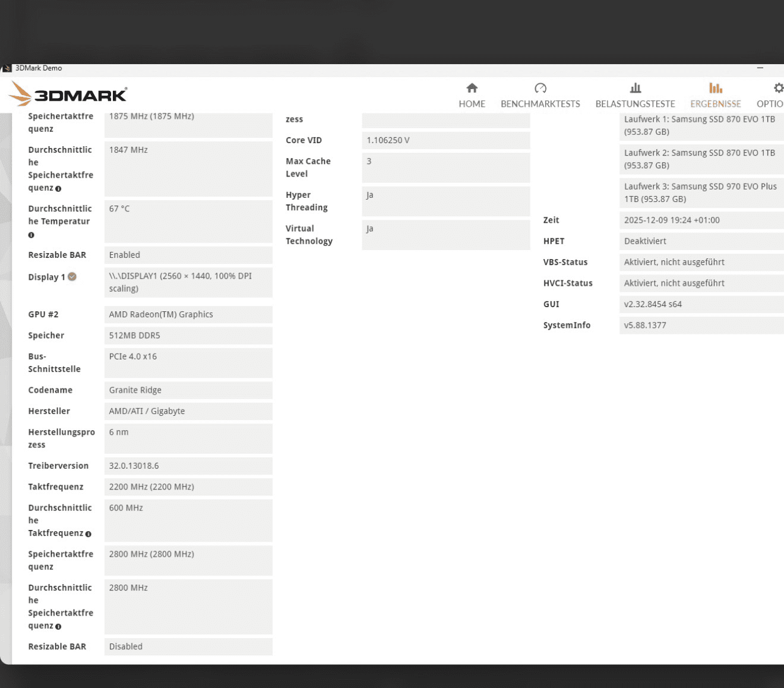The height and width of the screenshot is (688, 784).
Task: Select the '1847 MHz' average memory clock value
Action: pyautogui.click(x=188, y=169)
